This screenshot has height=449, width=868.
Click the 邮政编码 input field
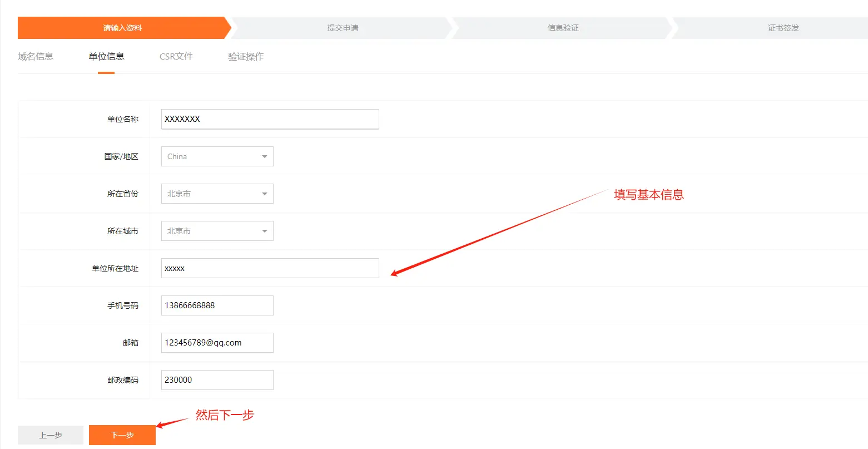point(217,380)
